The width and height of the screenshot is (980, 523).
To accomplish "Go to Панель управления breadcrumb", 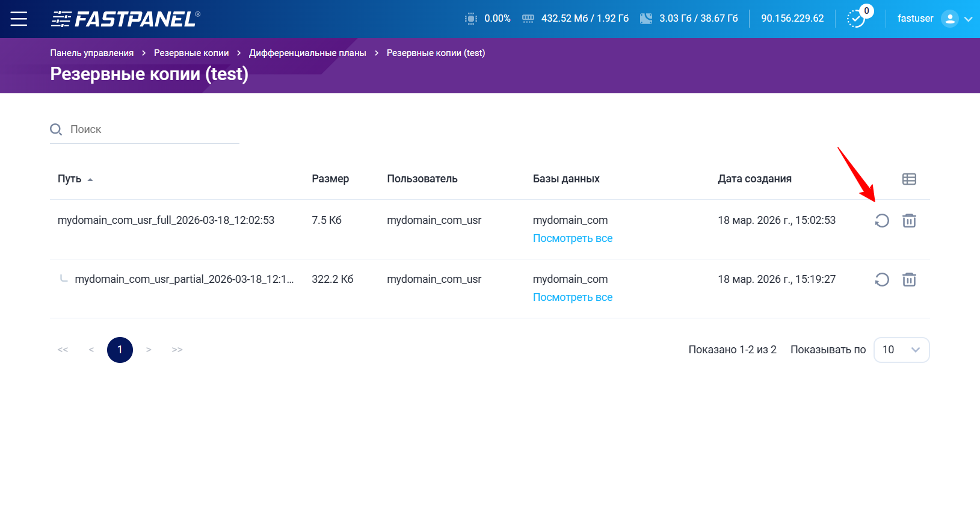I will click(91, 53).
